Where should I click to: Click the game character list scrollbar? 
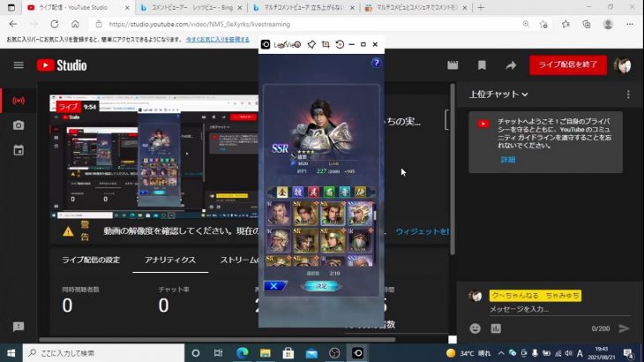point(375,216)
